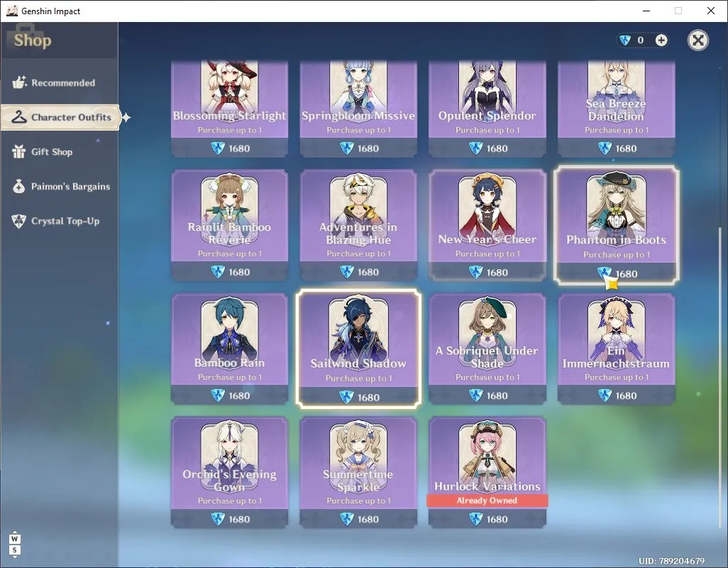Select the Orchid's Evening Gown outfit

click(x=229, y=472)
